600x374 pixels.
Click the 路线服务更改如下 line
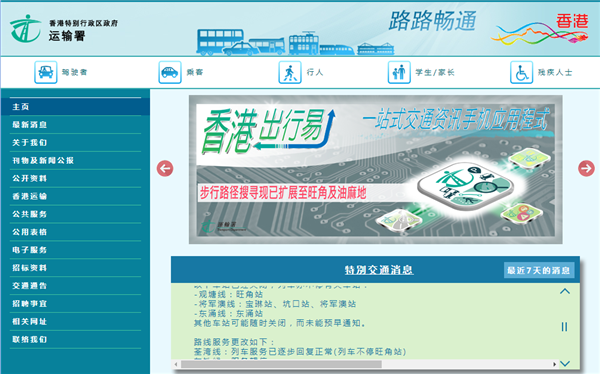pos(234,342)
